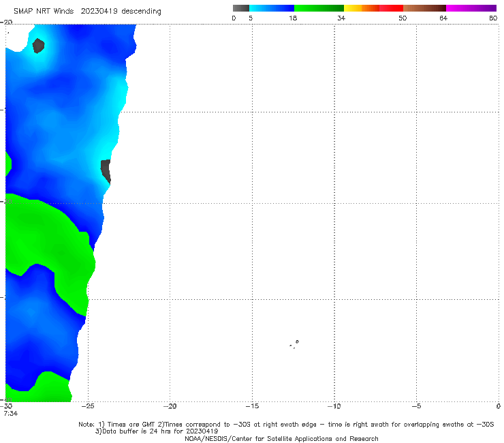Click the green 18-34 segment of the color bar

pyautogui.click(x=319, y=8)
